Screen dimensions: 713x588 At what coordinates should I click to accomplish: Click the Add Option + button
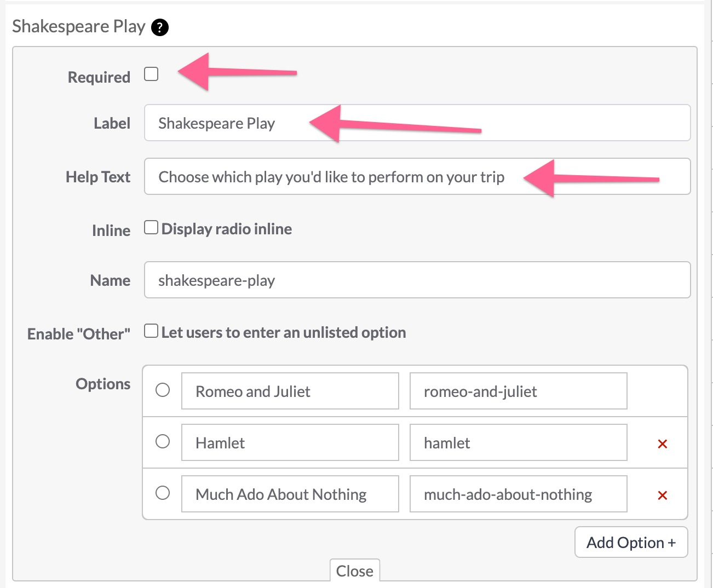point(631,542)
